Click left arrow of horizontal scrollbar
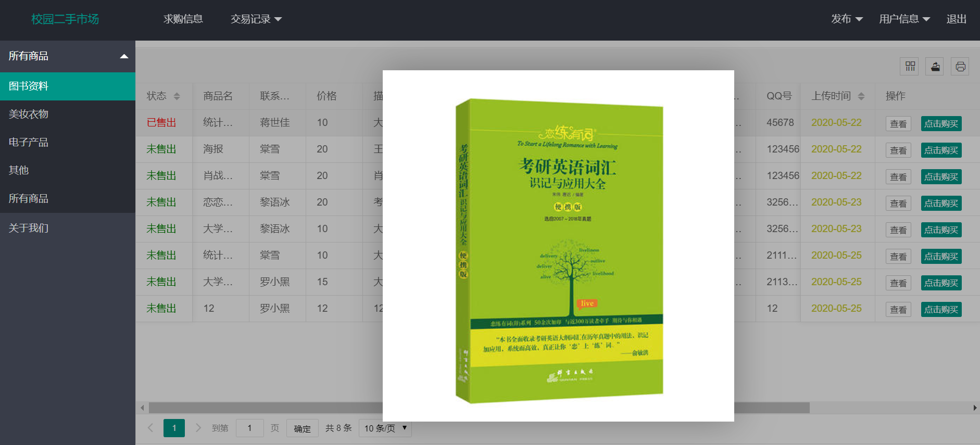Viewport: 980px width, 445px height. 142,408
